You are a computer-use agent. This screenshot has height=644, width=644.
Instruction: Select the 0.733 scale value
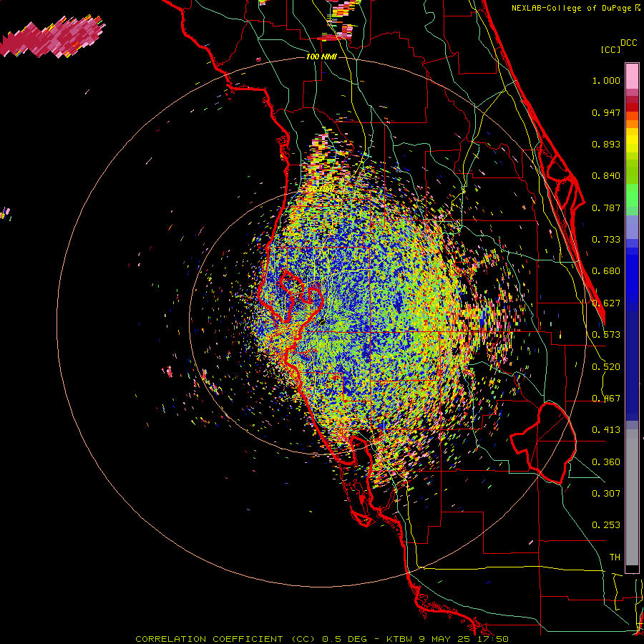[606, 240]
